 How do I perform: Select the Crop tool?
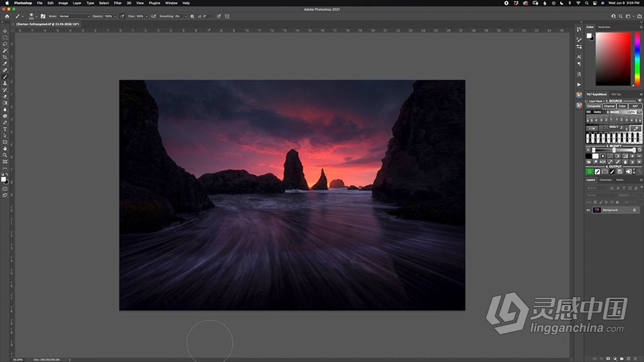(5, 57)
